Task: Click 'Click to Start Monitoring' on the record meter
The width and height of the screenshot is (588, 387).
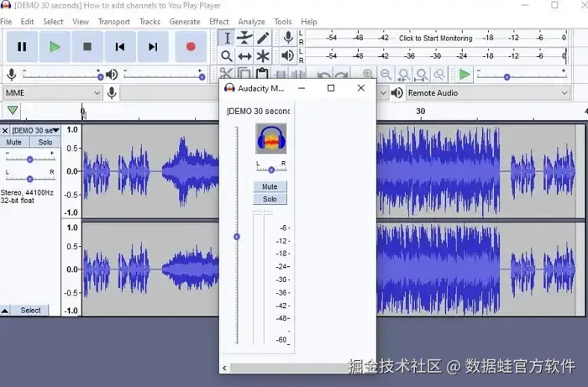Action: [x=435, y=38]
